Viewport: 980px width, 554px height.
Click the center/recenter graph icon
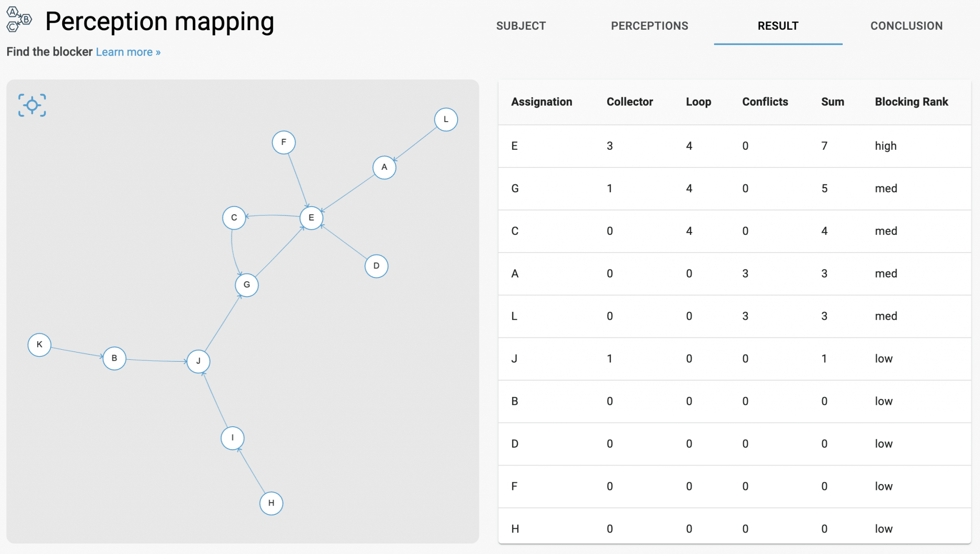click(32, 105)
